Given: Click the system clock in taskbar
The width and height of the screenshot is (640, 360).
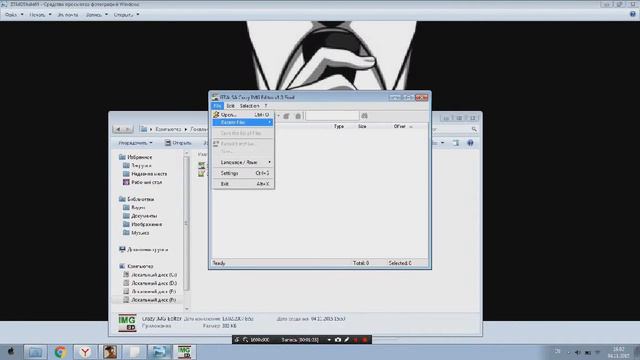Looking at the screenshot, I should pos(619,352).
